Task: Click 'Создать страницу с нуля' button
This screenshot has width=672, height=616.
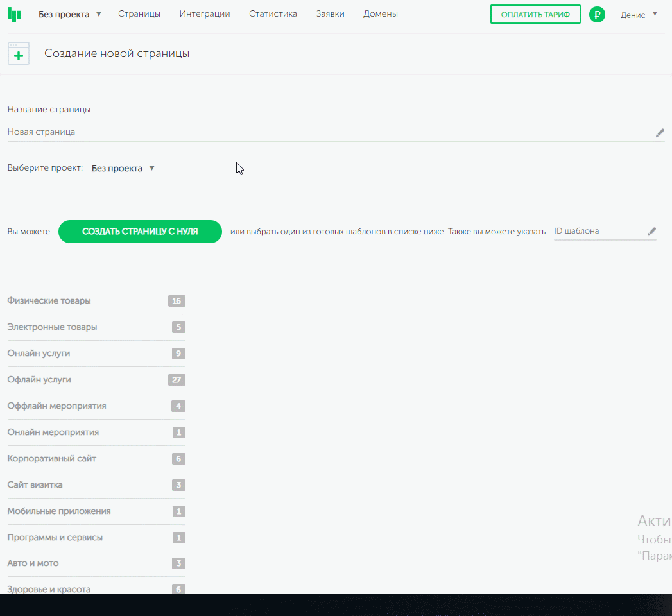Action: [x=140, y=232]
